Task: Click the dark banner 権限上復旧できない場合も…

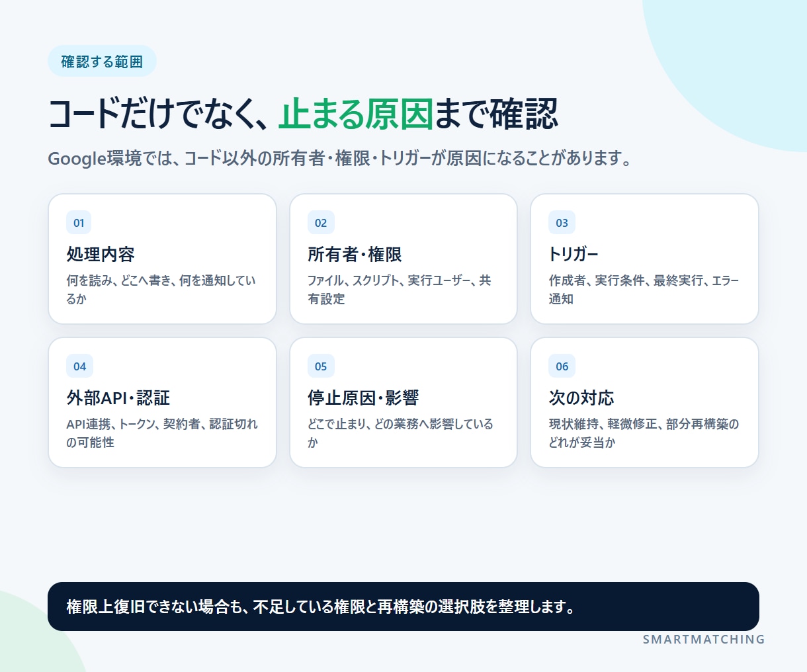Action: point(403,607)
